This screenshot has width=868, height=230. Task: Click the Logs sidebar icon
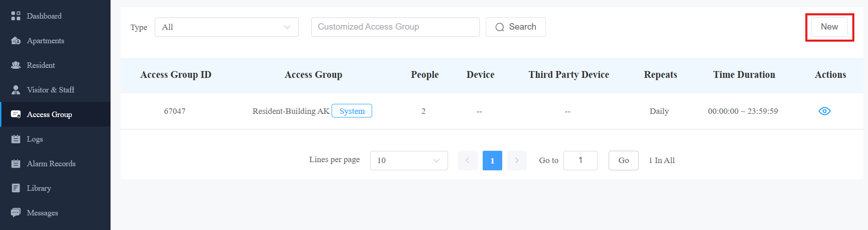(16, 139)
